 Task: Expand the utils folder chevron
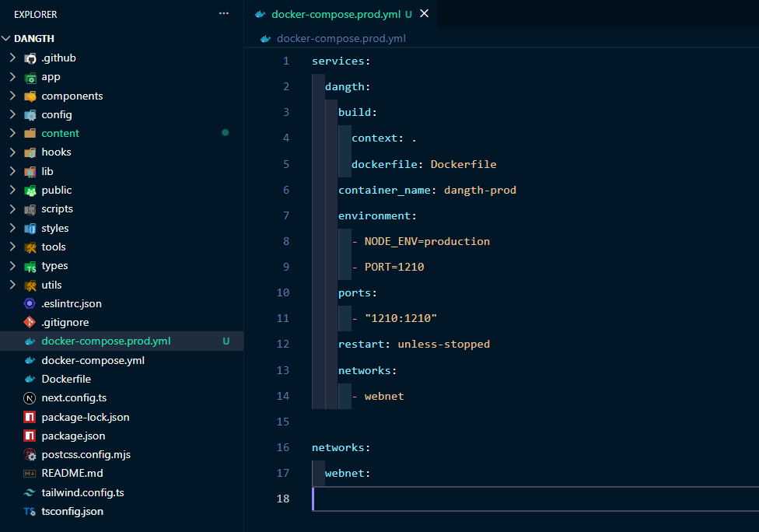click(12, 285)
